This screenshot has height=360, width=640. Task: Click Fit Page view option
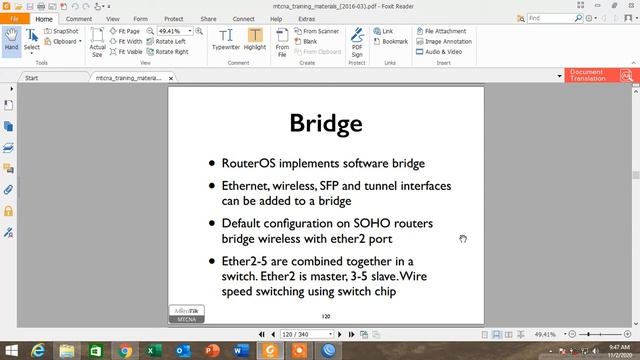point(125,31)
